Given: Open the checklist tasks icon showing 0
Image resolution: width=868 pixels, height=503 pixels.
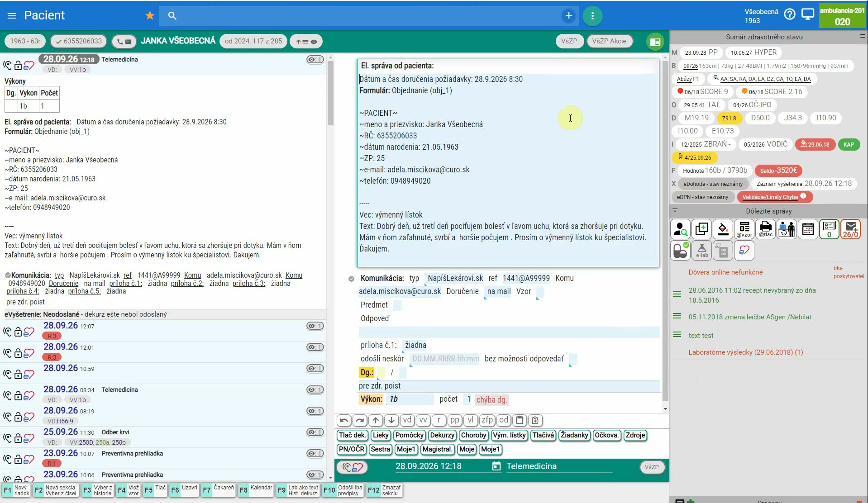Looking at the screenshot, I should (830, 229).
